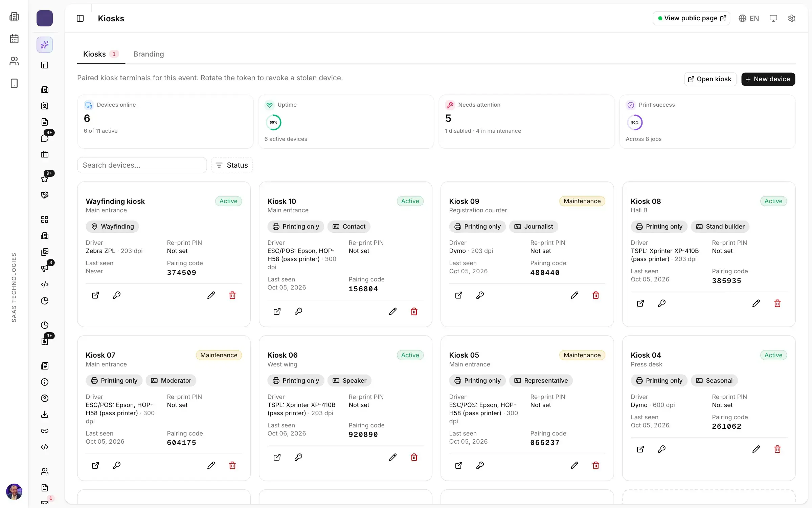Screen dimensions: 812x508
Task: Click the handshake icon in sidebar
Action: click(45, 195)
